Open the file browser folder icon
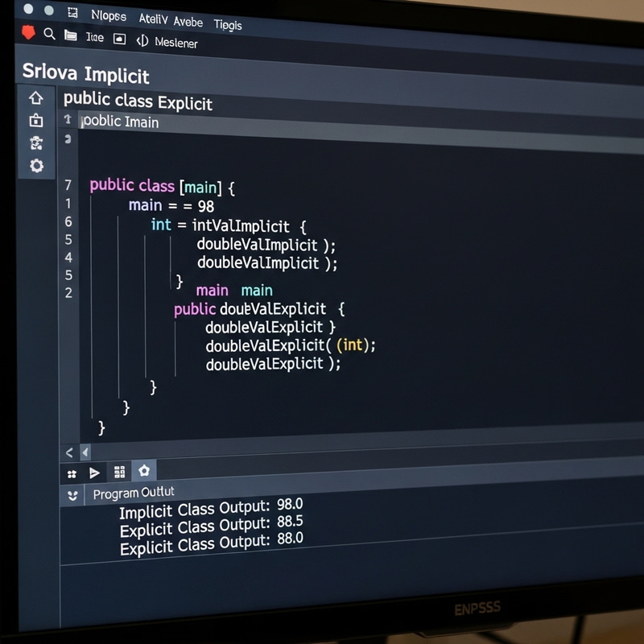The width and height of the screenshot is (644, 644). (x=71, y=36)
